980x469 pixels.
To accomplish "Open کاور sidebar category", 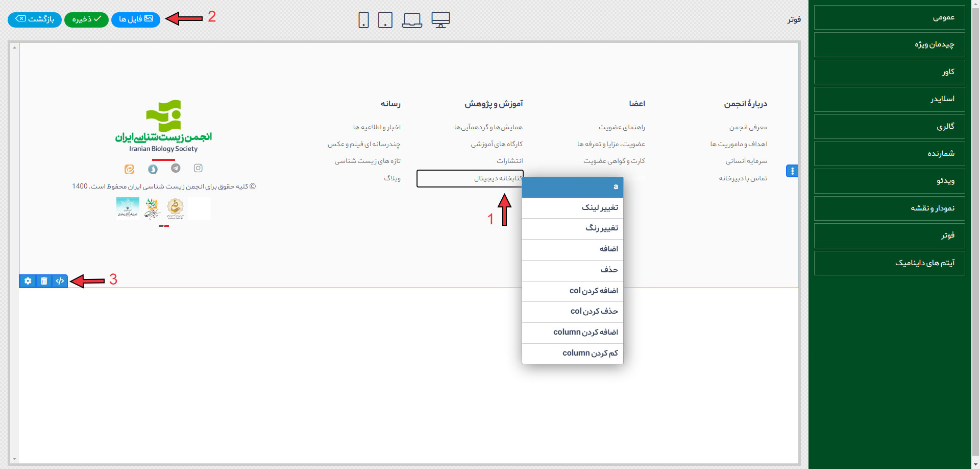I will [x=889, y=72].
